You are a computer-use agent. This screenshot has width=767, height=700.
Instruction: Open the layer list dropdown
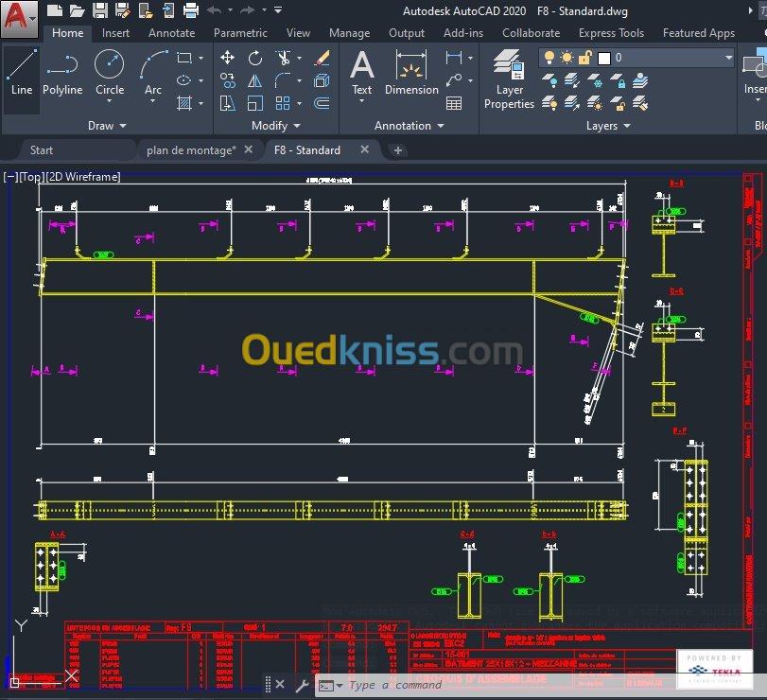point(728,58)
